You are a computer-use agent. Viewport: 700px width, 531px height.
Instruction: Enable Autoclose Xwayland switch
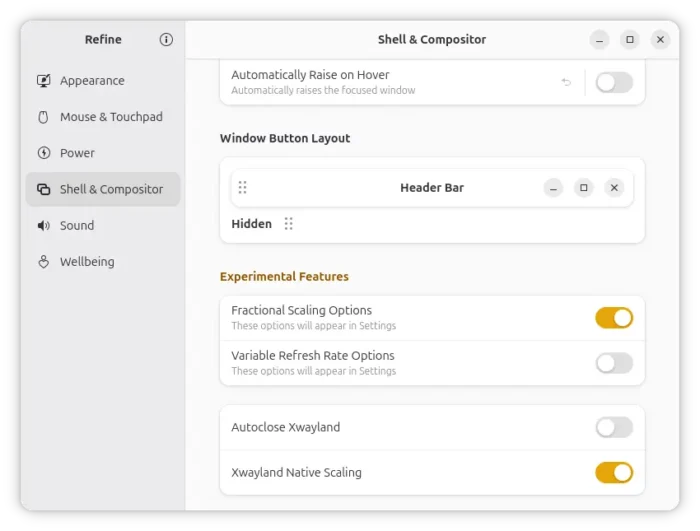pyautogui.click(x=614, y=428)
